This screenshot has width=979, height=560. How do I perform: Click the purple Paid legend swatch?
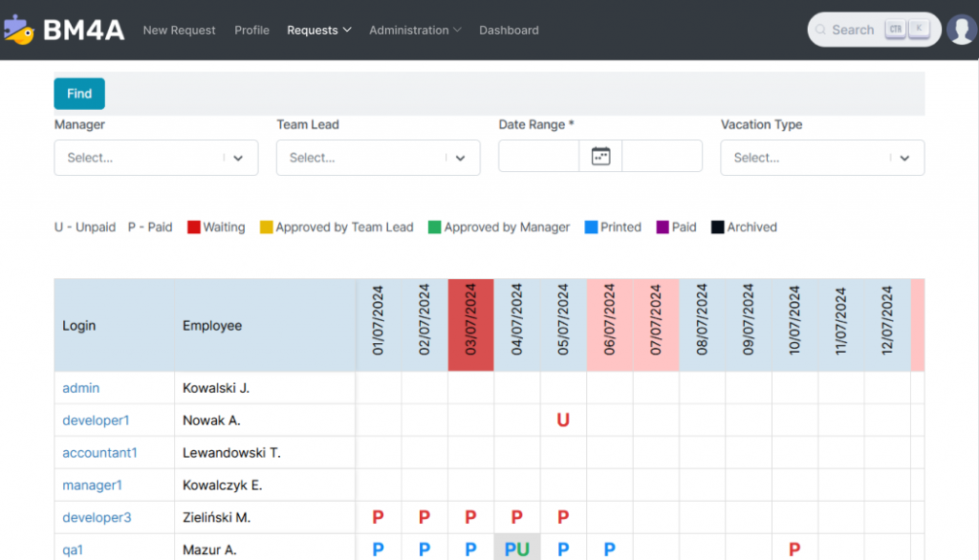click(663, 227)
